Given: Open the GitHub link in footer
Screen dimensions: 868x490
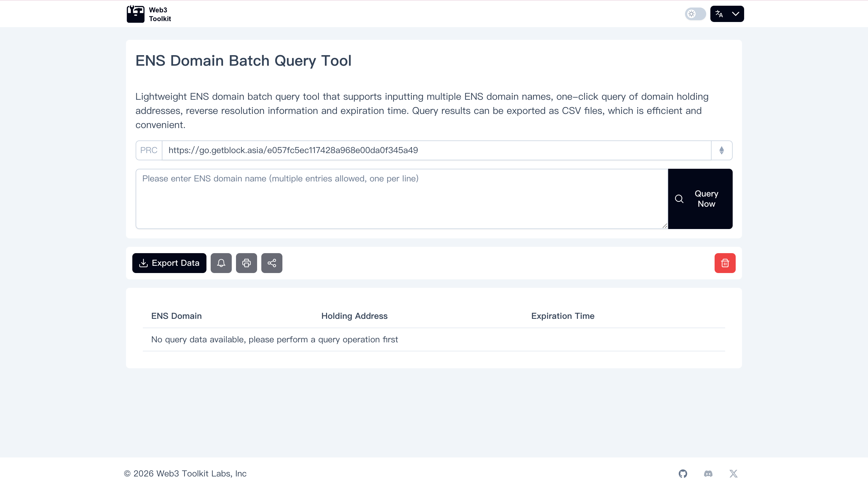Looking at the screenshot, I should [683, 473].
